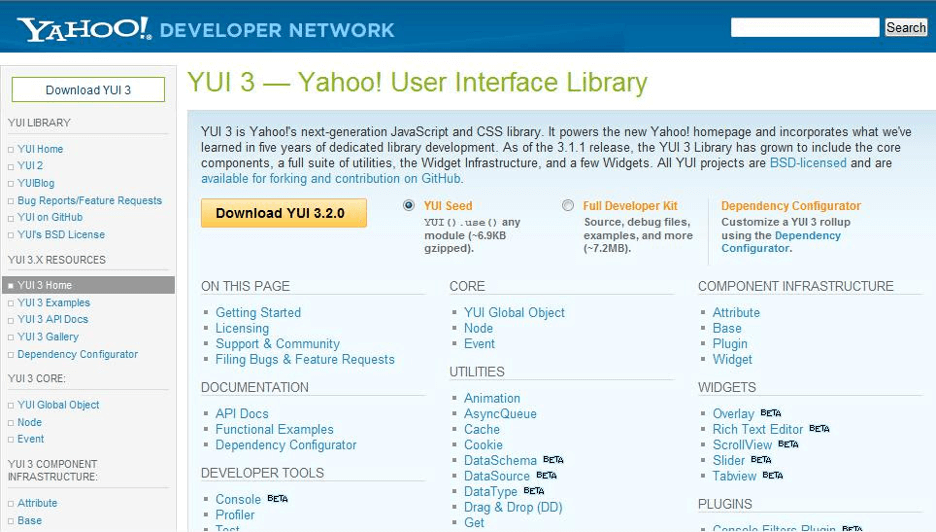The width and height of the screenshot is (936, 532).
Task: Open the BSD-licensed link
Action: [x=808, y=163]
